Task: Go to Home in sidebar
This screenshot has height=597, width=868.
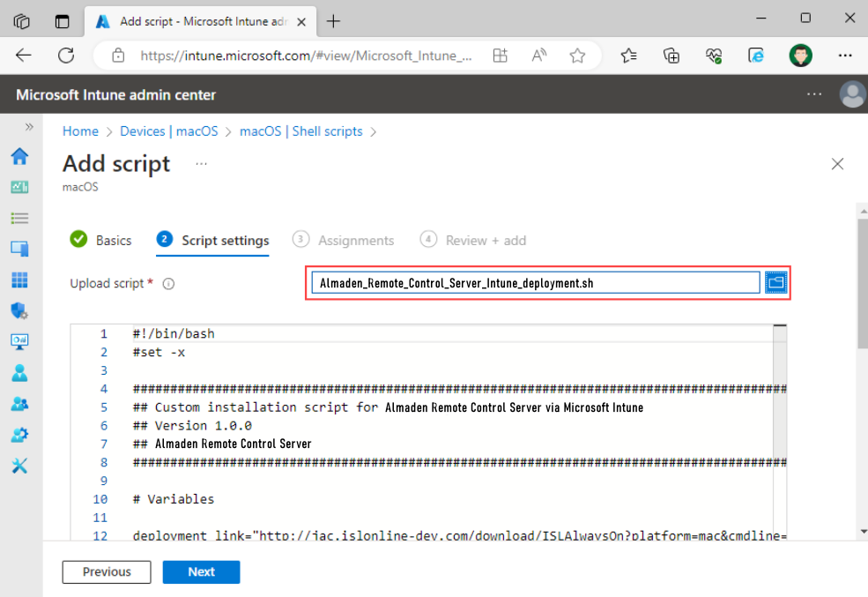Action: pos(19,156)
